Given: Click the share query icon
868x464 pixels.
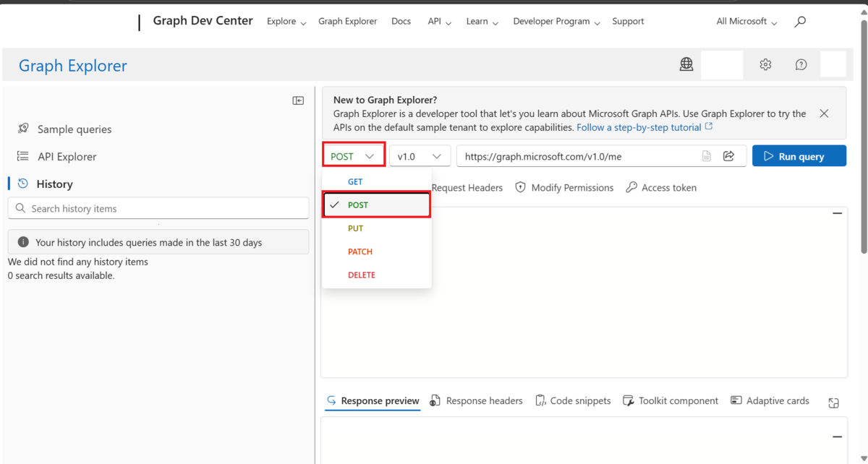Looking at the screenshot, I should [729, 156].
